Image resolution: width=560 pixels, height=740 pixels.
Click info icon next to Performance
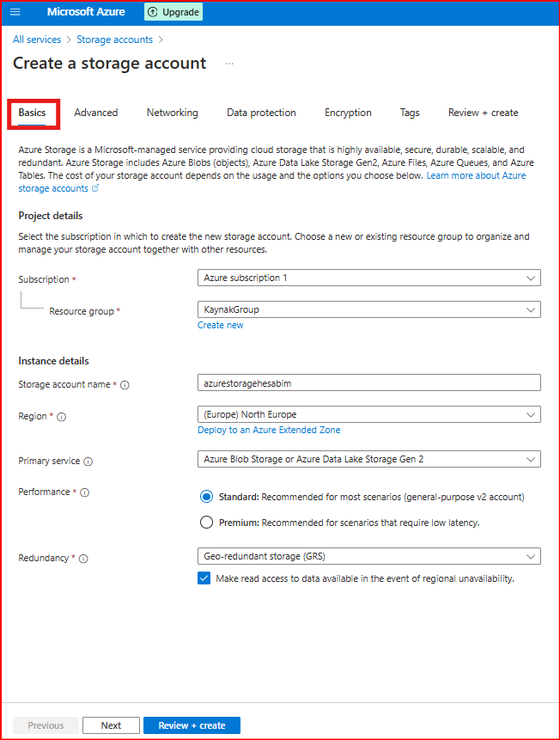tap(84, 493)
